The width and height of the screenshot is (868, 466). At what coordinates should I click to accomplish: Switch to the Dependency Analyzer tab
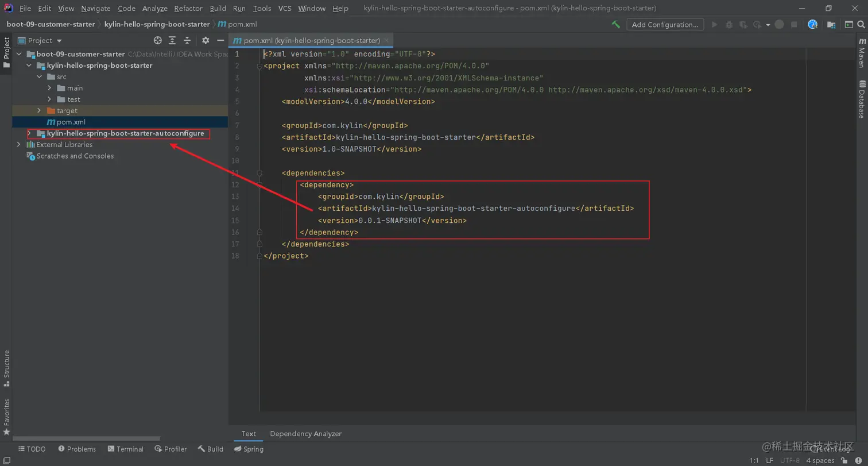coord(306,434)
